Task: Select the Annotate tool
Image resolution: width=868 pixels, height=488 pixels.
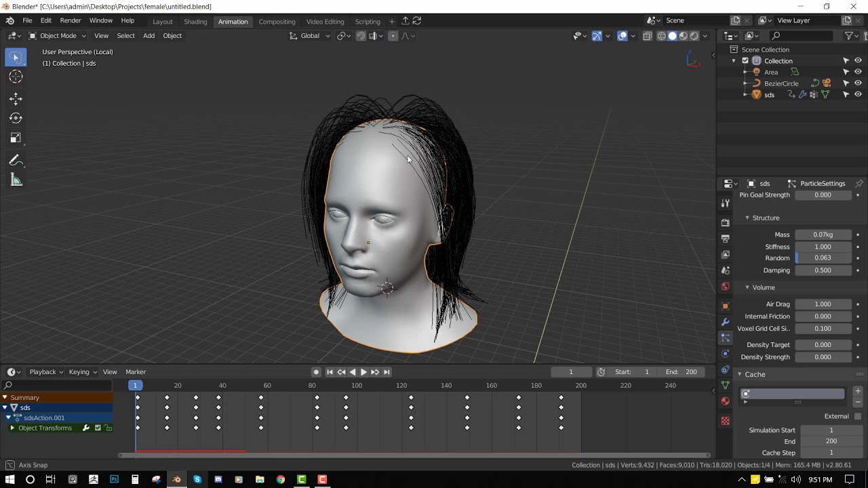Action: click(16, 161)
